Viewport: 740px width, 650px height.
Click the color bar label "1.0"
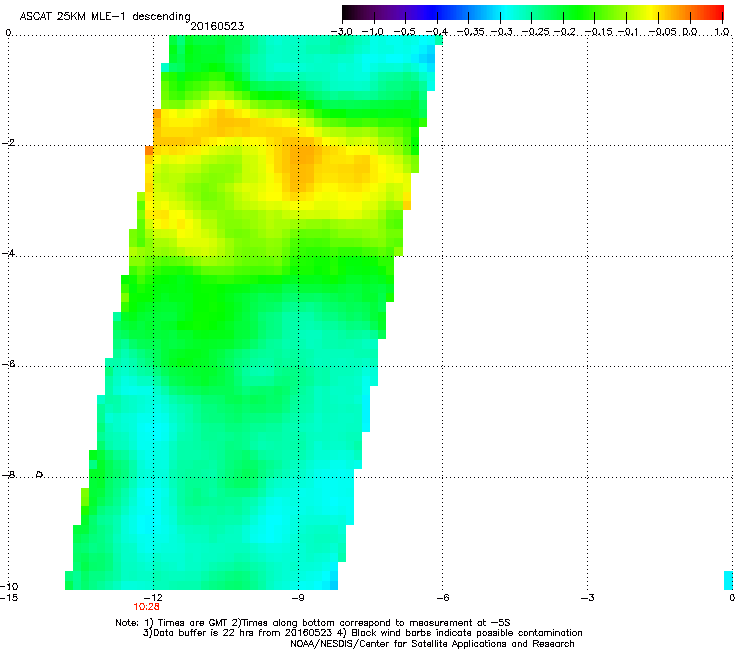click(722, 32)
